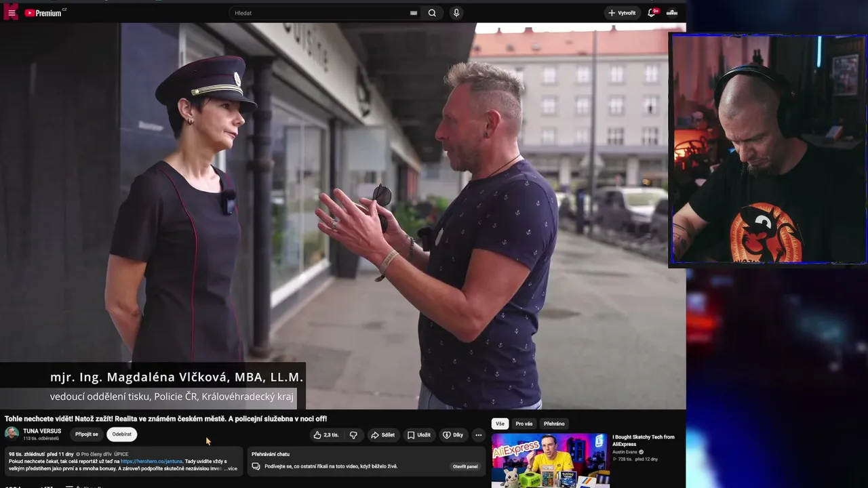
Task: Click the '98 tis. zhlédnutí' view count
Action: click(x=26, y=454)
